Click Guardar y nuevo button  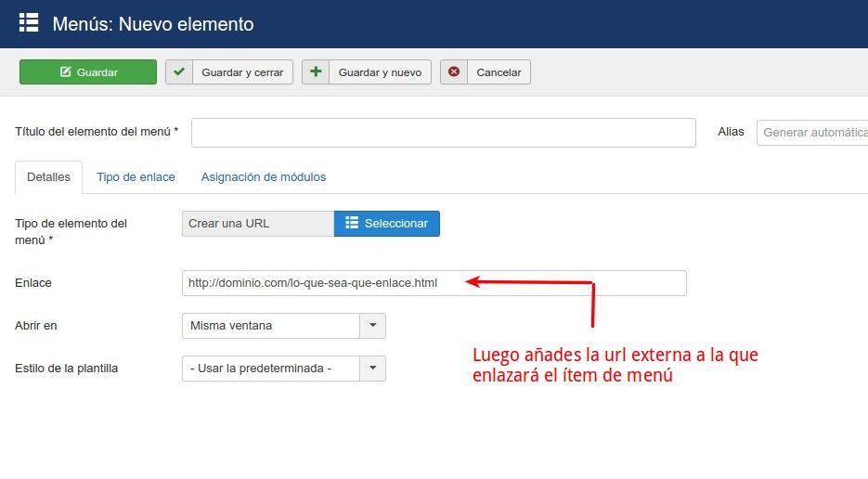(x=367, y=72)
